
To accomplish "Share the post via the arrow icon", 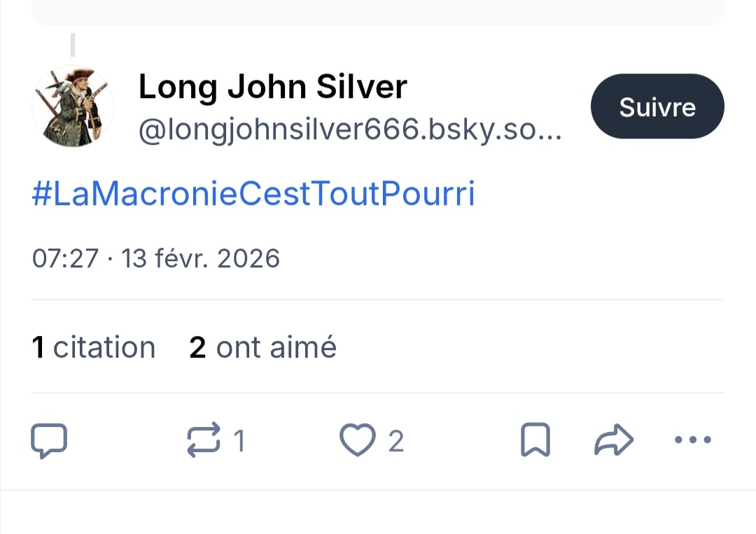I will [613, 441].
